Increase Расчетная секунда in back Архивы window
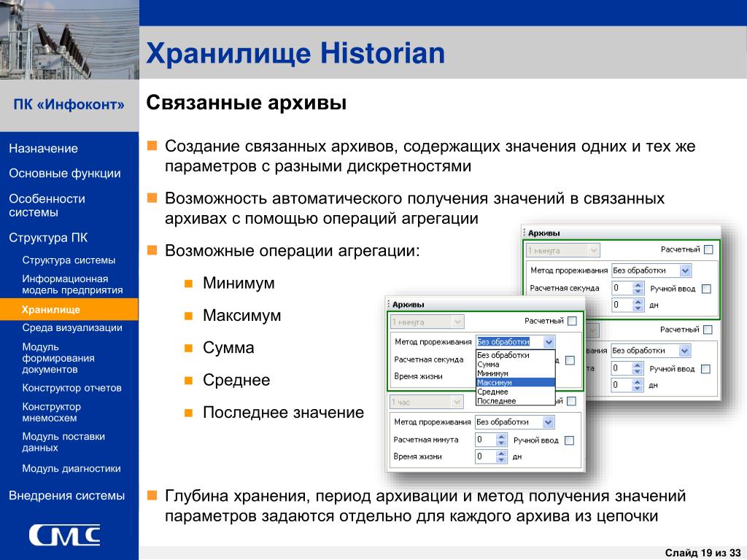The image size is (747, 560). 638,285
